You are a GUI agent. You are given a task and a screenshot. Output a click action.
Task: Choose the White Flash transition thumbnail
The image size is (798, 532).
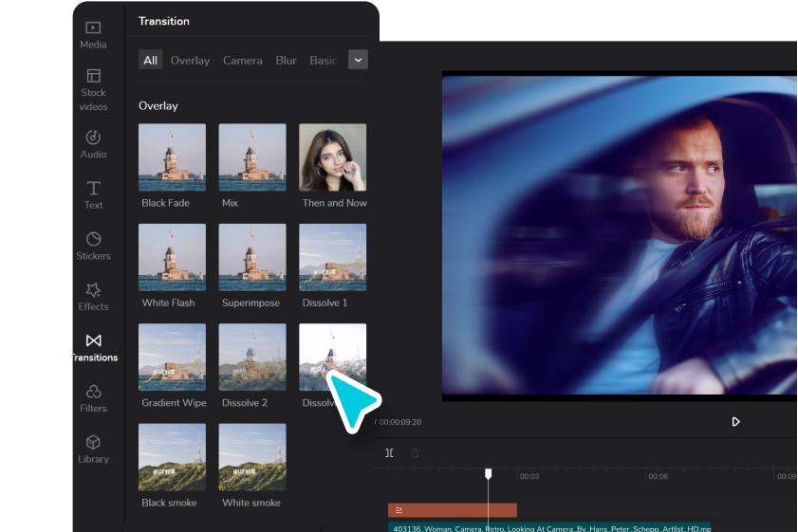tap(172, 257)
